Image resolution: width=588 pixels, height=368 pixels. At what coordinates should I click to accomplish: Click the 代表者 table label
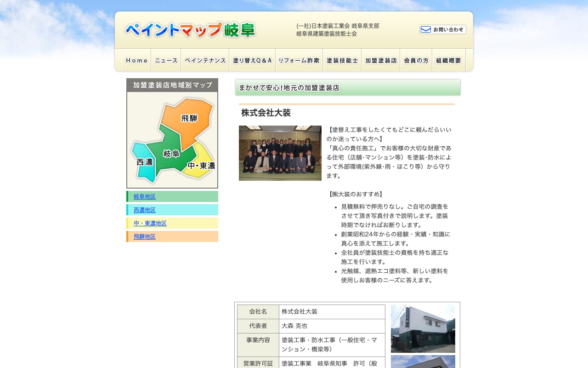click(258, 326)
